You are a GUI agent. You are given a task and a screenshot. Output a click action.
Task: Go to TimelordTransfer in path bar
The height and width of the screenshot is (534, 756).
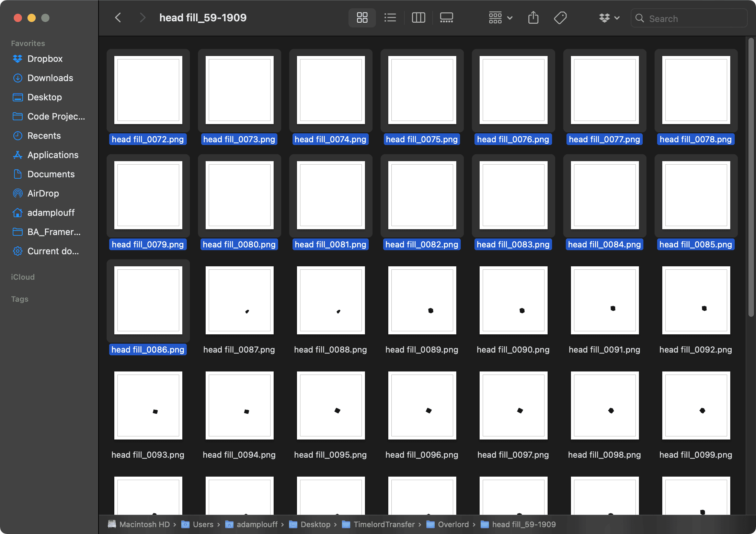pos(384,524)
